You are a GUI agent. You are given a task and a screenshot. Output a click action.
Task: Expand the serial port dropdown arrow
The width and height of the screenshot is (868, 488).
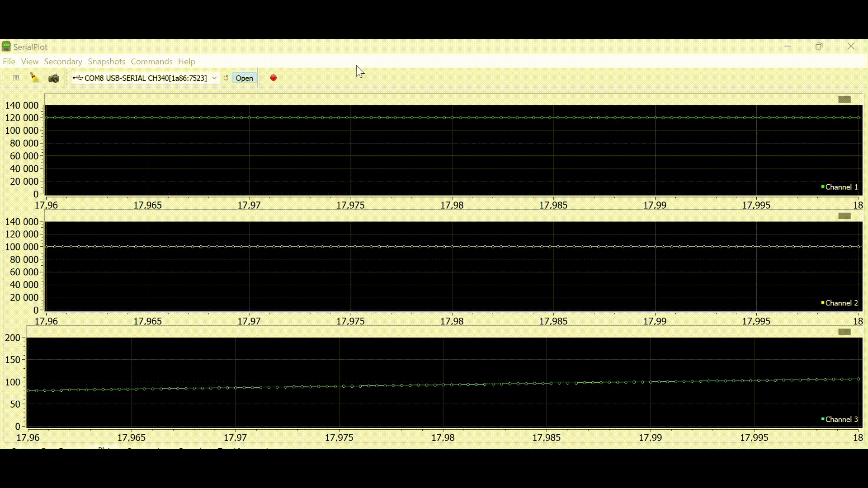[214, 78]
